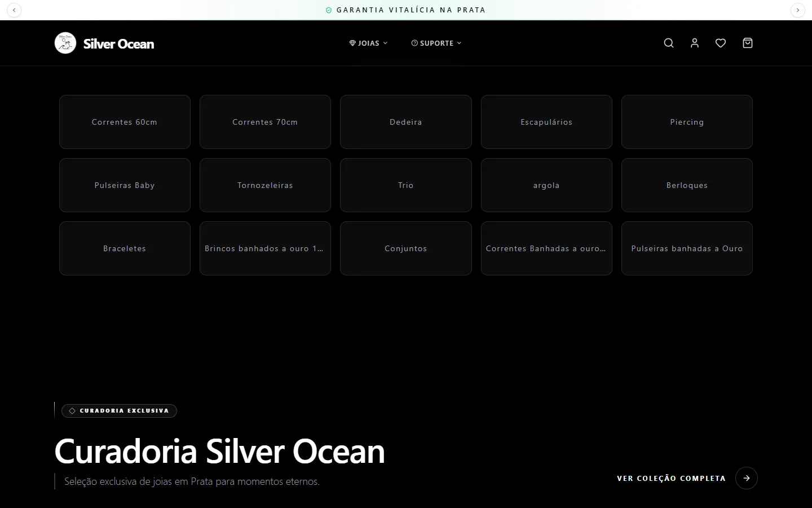
Task: Open the Berloques category card
Action: click(687, 185)
